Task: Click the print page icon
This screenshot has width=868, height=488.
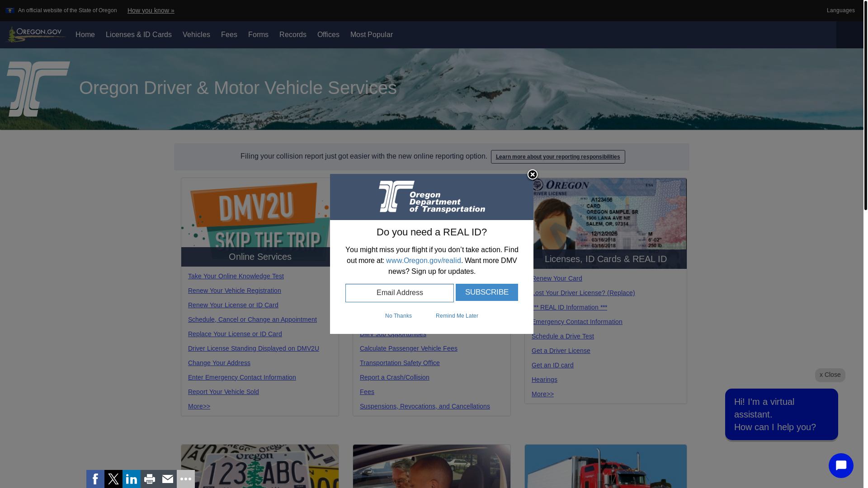Action: click(x=150, y=479)
